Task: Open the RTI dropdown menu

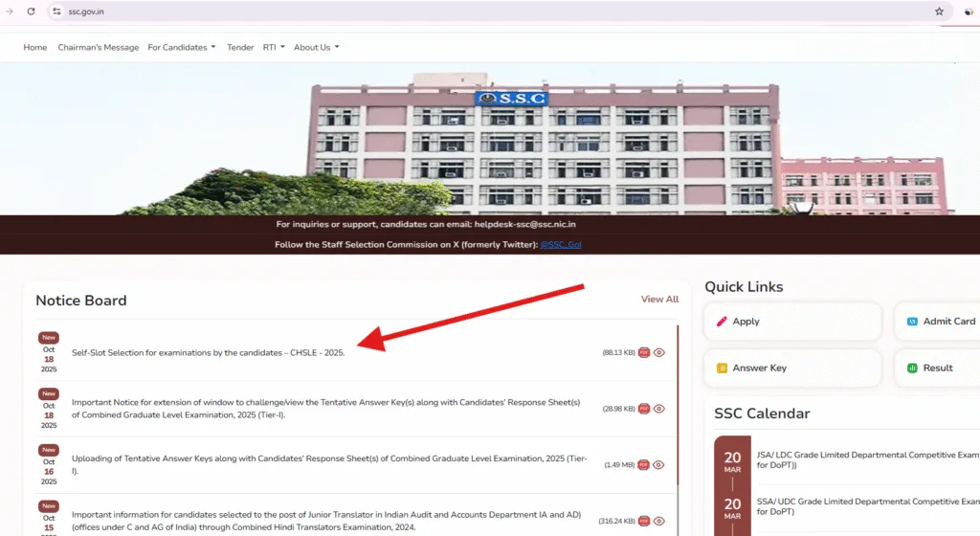Action: click(x=274, y=47)
